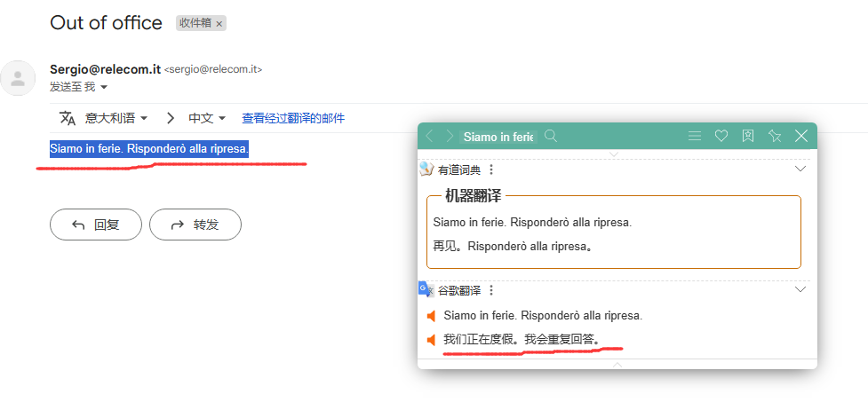The image size is (868, 402).
Task: Collapse the 有道词典 section chevron
Action: click(x=800, y=169)
